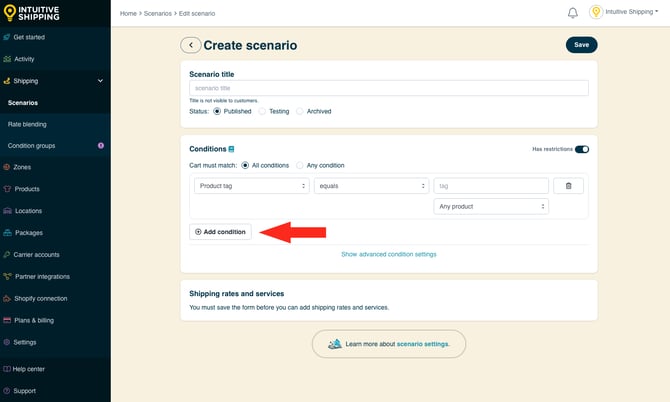Collapse the Shipping menu chevron

100,81
